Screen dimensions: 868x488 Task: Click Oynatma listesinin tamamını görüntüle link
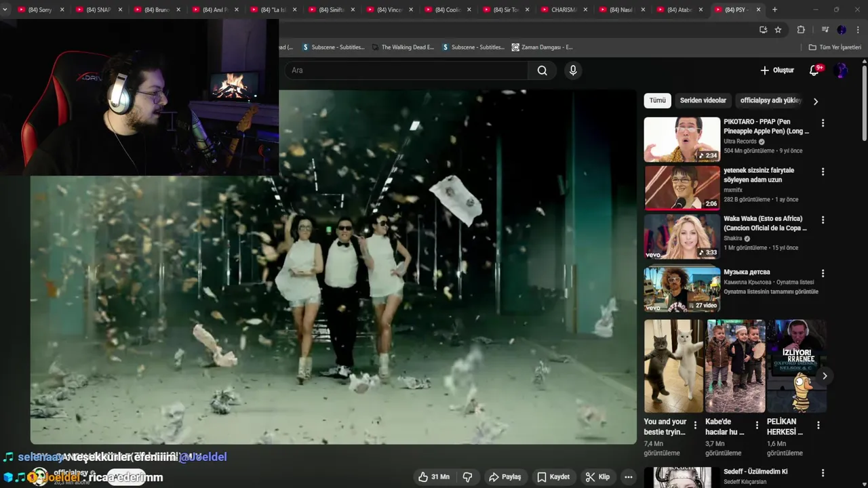coord(771,291)
